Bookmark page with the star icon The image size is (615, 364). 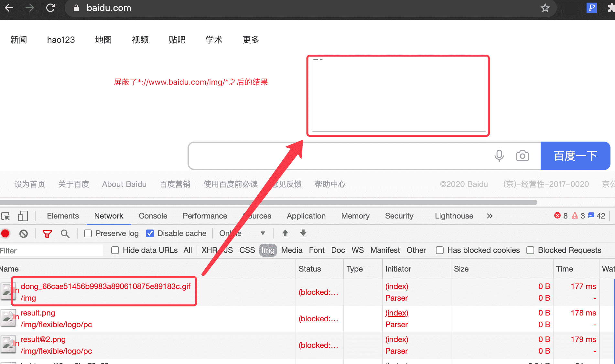point(545,8)
